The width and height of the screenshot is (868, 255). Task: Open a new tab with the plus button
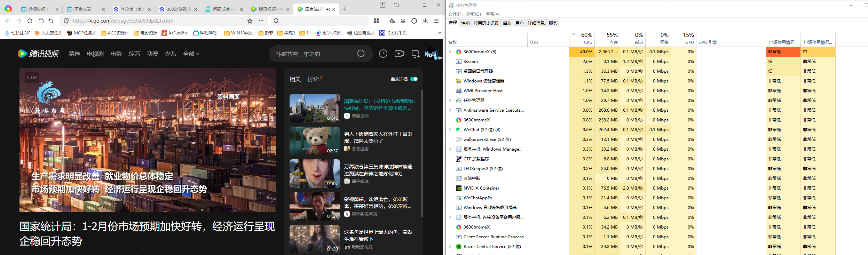click(345, 9)
